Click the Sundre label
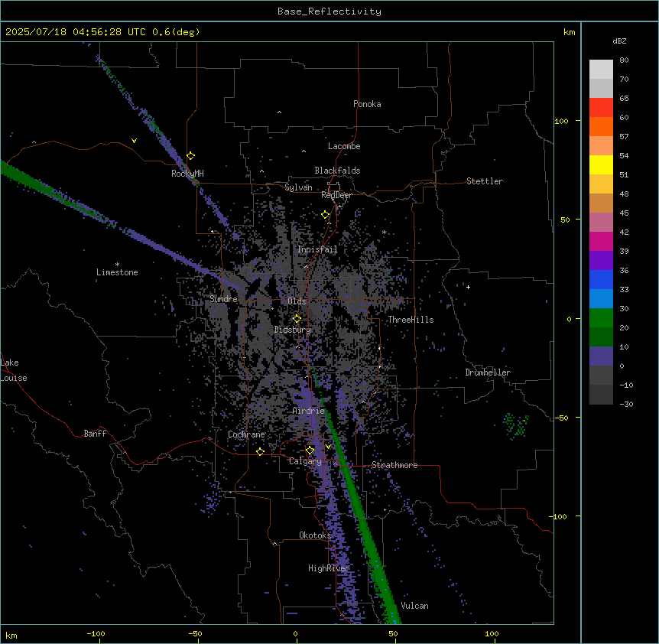 click(223, 299)
